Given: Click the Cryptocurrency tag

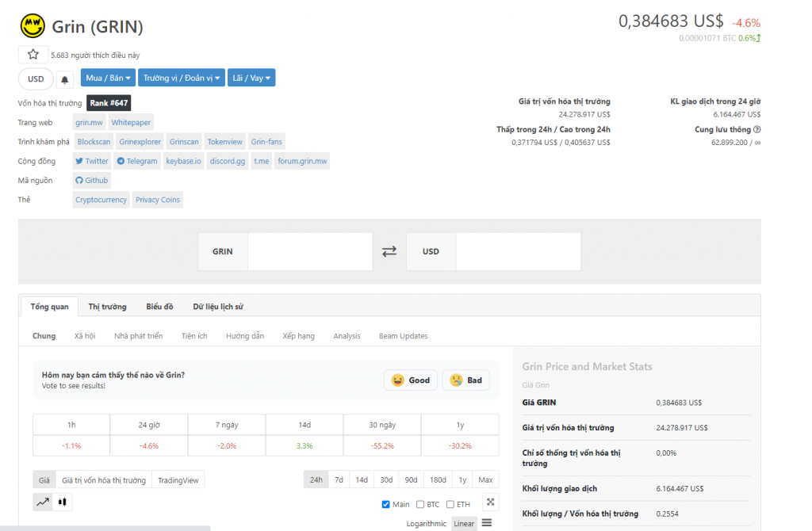Looking at the screenshot, I should [x=101, y=199].
